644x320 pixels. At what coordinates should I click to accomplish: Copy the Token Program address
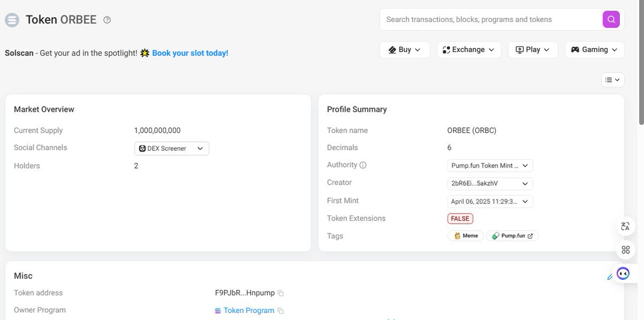(281, 311)
